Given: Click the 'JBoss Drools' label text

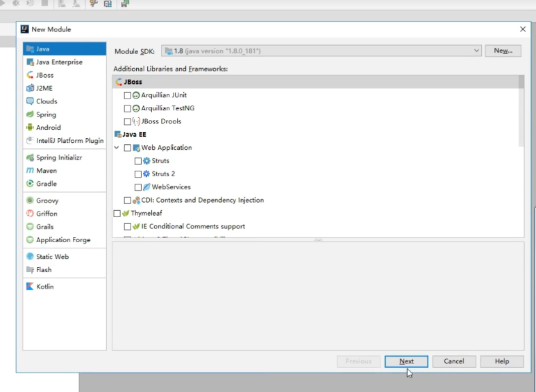Looking at the screenshot, I should point(161,121).
